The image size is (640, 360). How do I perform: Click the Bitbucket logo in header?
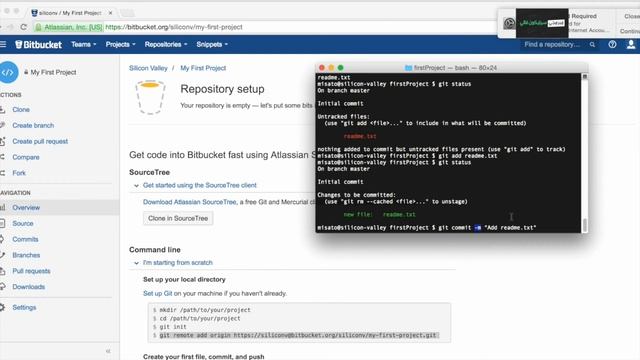[x=38, y=44]
